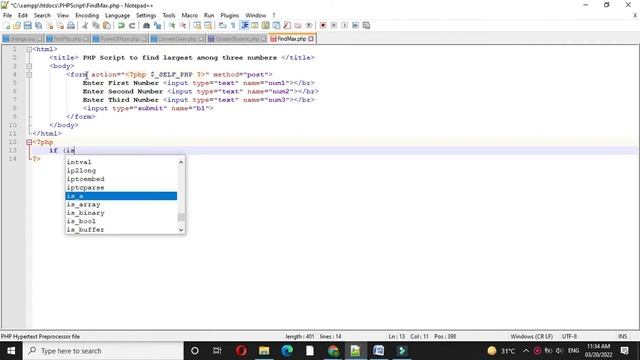Click the Zoom In toolbar icon
Image resolution: width=640 pixels, height=360 pixels.
tap(172, 25)
